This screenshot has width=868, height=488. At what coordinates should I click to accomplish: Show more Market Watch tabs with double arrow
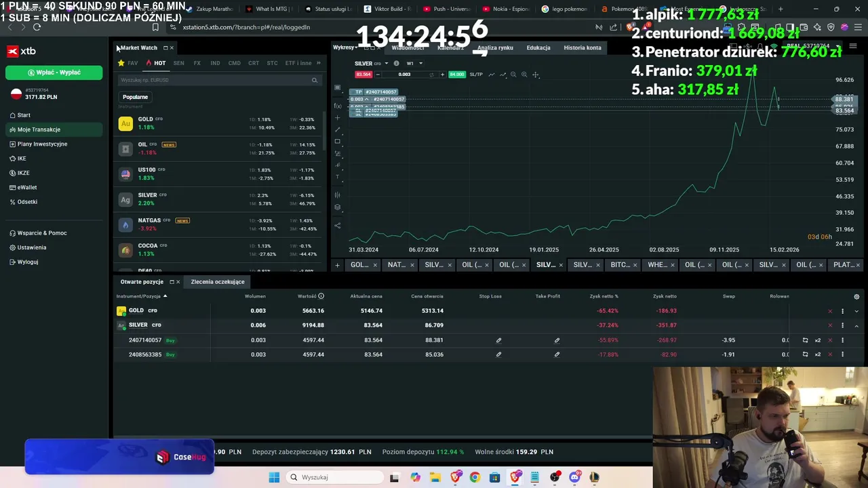(319, 63)
